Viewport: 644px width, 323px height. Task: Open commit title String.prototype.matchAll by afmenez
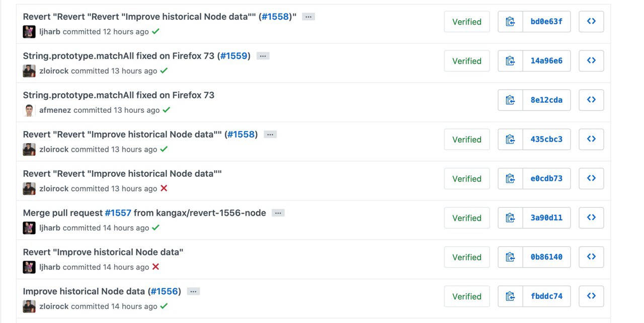119,95
